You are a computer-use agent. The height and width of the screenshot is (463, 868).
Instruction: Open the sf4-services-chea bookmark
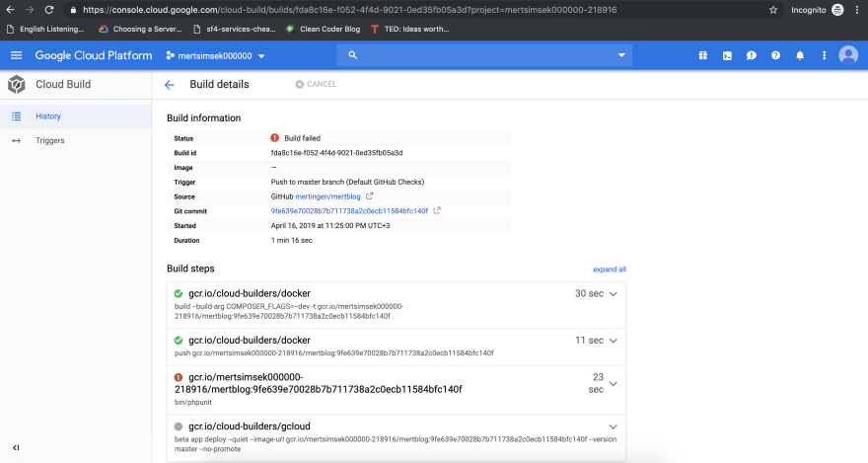click(x=234, y=29)
